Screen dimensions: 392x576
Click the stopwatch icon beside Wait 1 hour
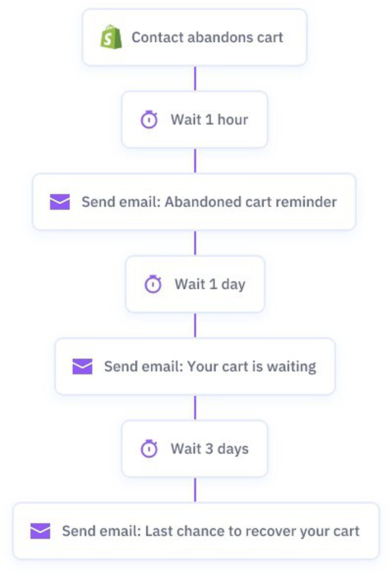(149, 120)
